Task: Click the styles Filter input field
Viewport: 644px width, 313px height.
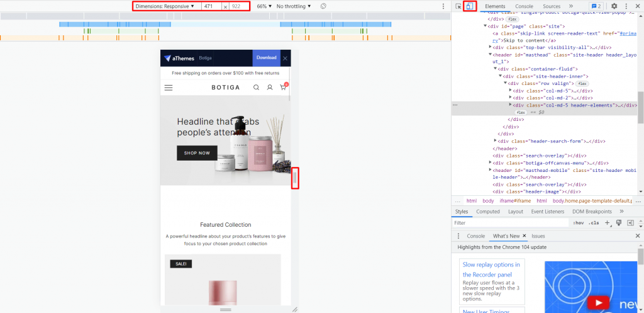Action: pyautogui.click(x=511, y=223)
